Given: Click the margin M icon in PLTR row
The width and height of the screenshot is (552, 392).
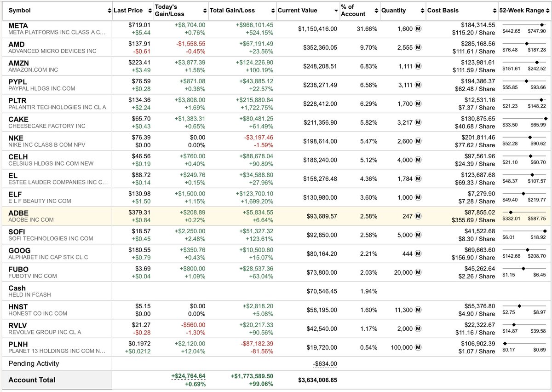Looking at the screenshot, I should (418, 104).
